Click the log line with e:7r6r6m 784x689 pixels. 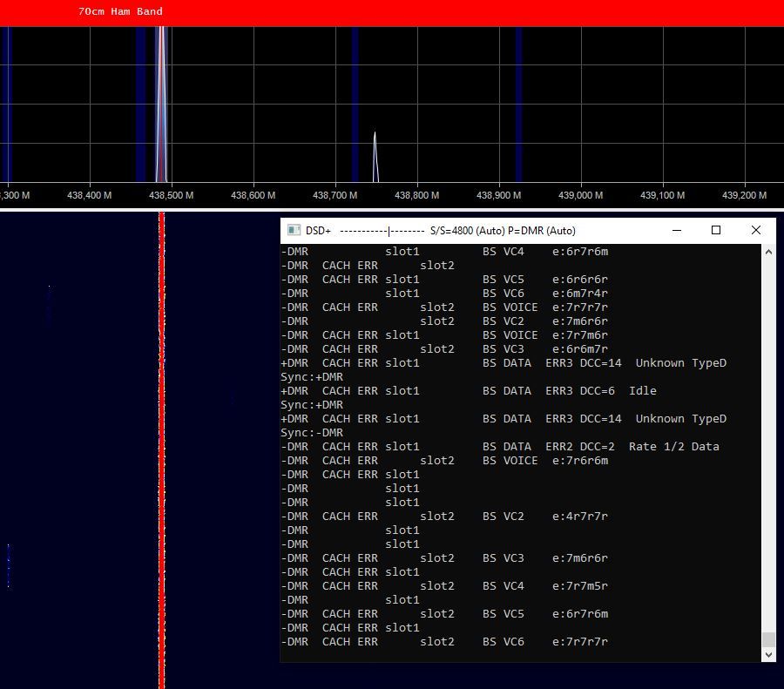pyautogui.click(x=444, y=461)
